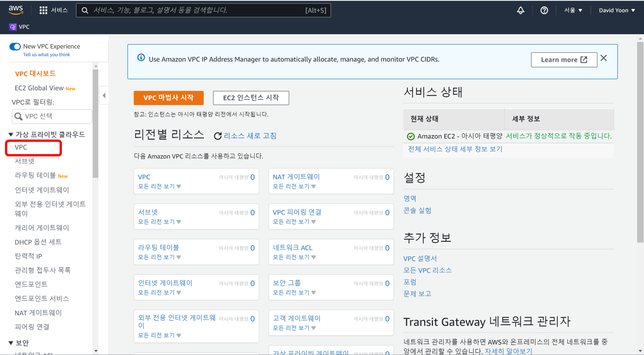Viewport: 644px width, 355px height.
Task: Open the 모든 VPC 리소스 link
Action: 428,270
